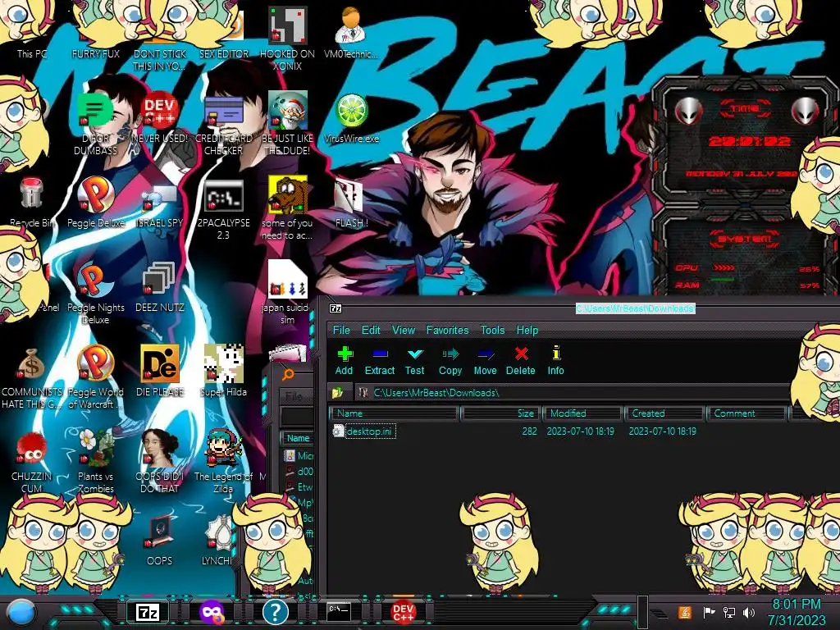The width and height of the screenshot is (840, 630).
Task: Open the View menu in 7-Zip
Action: tap(404, 330)
